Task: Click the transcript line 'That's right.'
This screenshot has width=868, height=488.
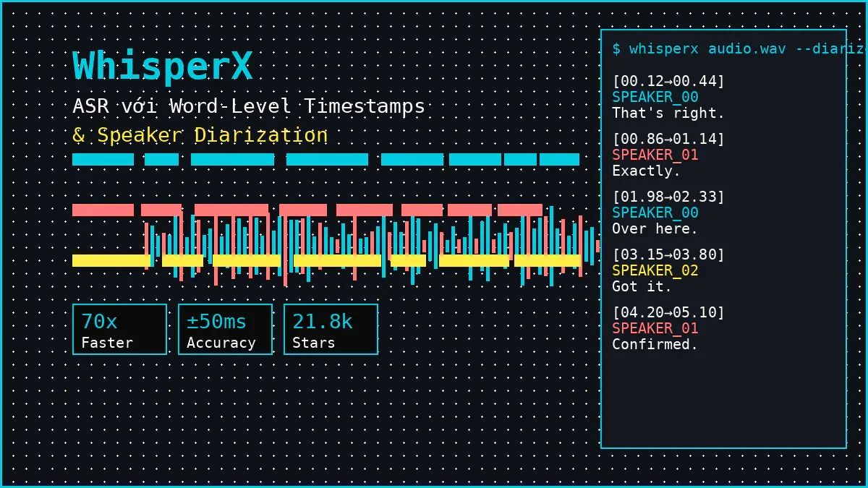Action: coord(668,113)
